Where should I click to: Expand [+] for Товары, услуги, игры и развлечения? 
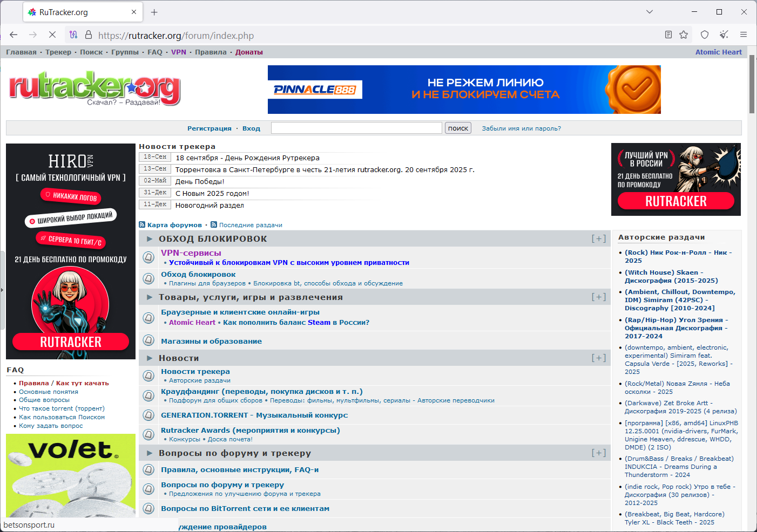tap(599, 297)
